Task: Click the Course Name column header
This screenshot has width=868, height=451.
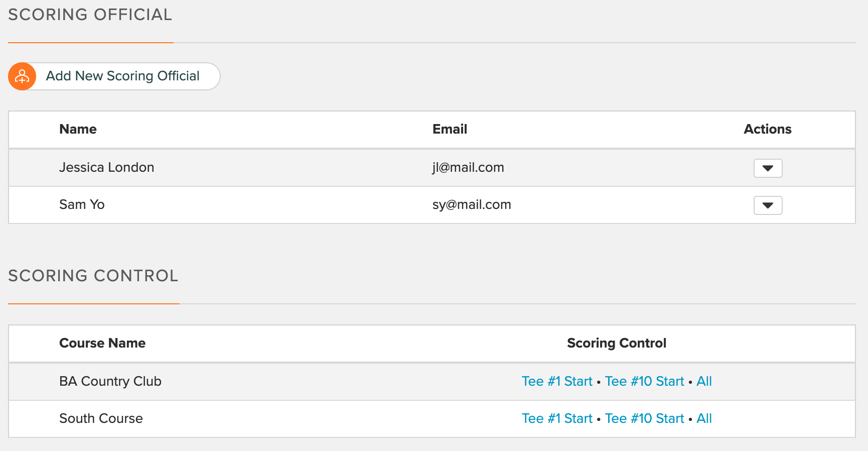Action: pyautogui.click(x=102, y=343)
